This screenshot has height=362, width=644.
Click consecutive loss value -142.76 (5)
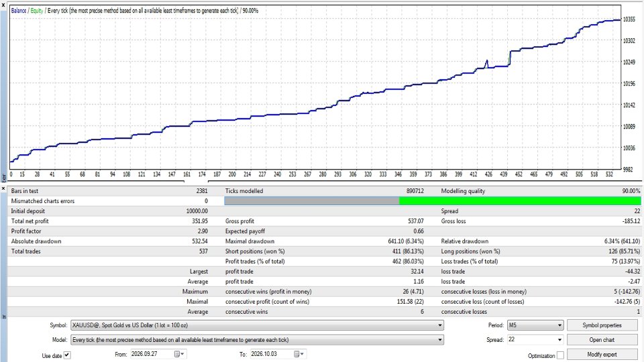[x=627, y=301]
